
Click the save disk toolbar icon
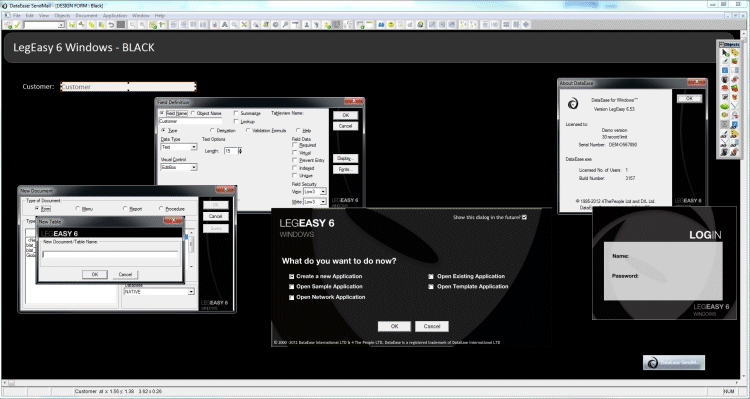point(71,24)
